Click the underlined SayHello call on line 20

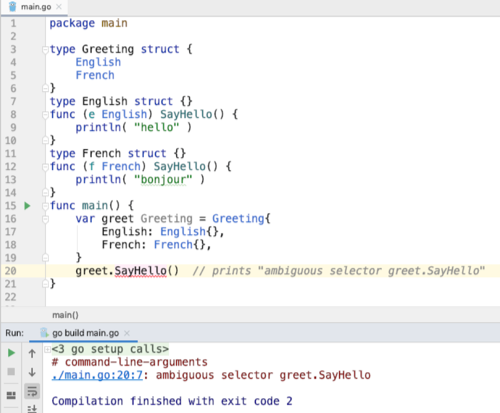point(140,271)
